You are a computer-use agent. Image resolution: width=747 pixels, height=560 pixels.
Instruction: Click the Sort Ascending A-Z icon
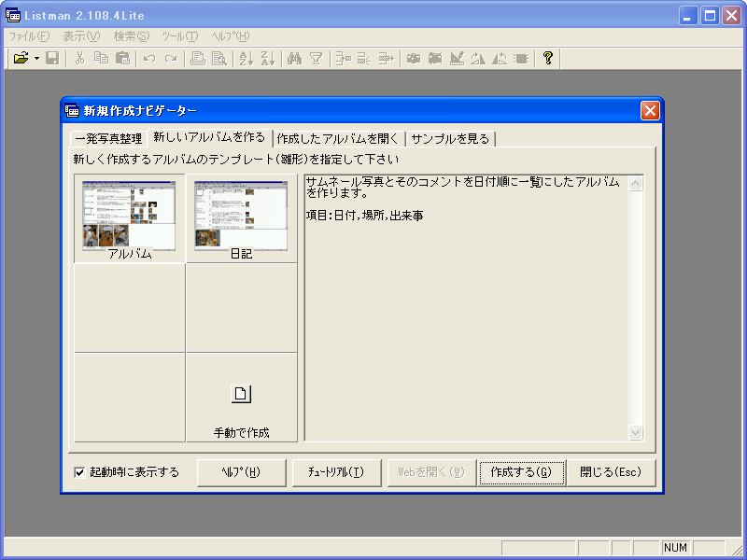(x=246, y=58)
